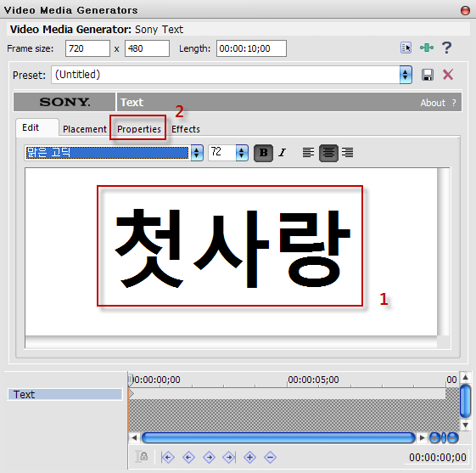The height and width of the screenshot is (473, 476).
Task: Toggle Bold text formatting
Action: (x=263, y=153)
